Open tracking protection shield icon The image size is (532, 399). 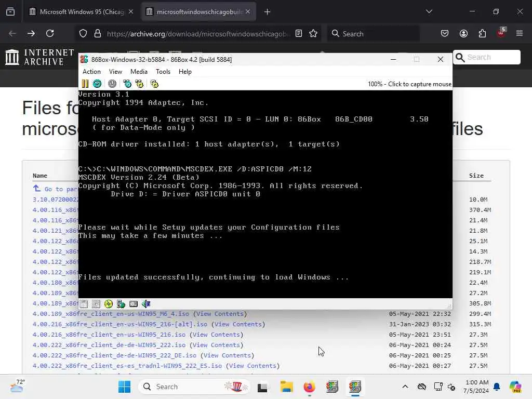click(x=83, y=34)
